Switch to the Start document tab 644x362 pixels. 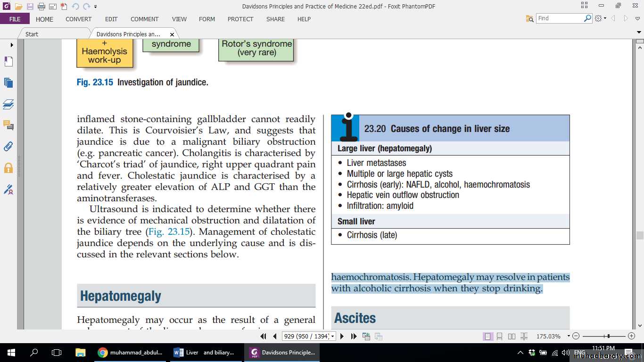32,34
